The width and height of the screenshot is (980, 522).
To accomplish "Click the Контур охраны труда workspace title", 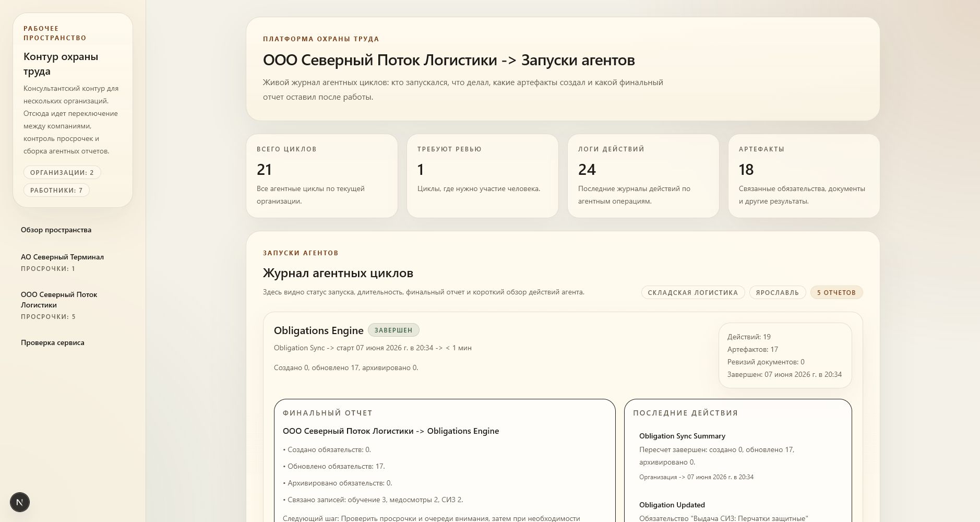I will 61,64.
